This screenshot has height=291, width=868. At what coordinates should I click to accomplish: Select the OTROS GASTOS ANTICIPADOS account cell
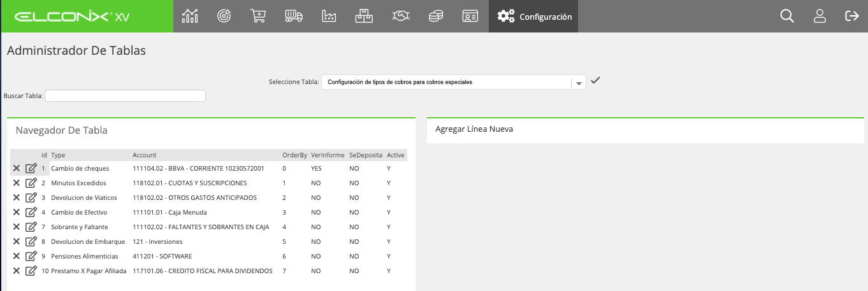(x=194, y=197)
